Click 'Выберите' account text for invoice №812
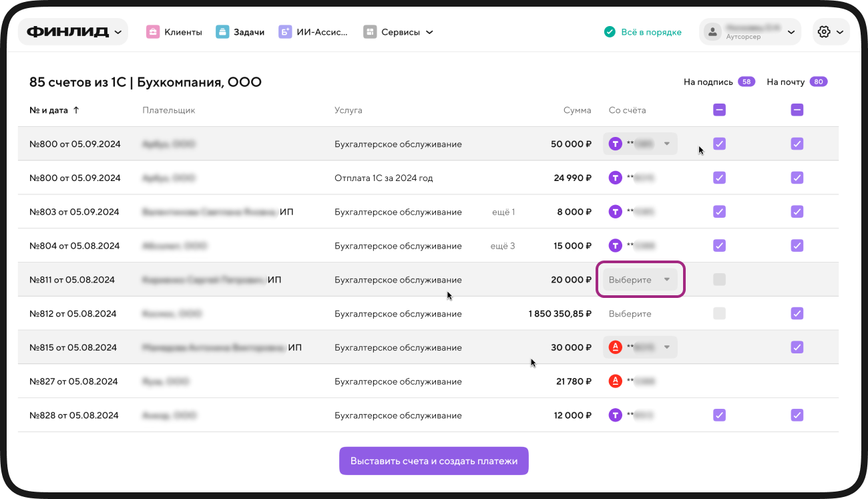 click(630, 313)
